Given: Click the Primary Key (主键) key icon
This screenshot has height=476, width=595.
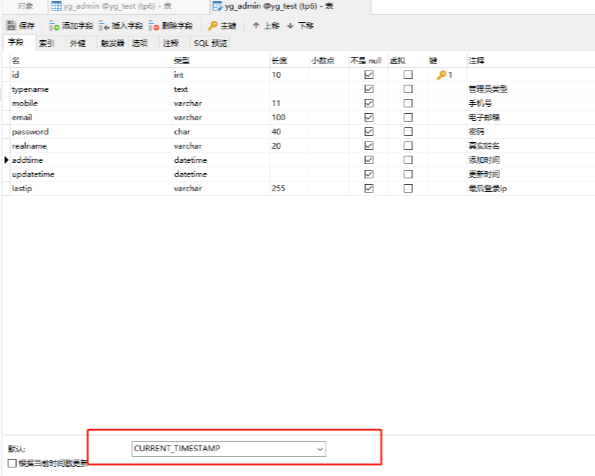Looking at the screenshot, I should [213, 25].
